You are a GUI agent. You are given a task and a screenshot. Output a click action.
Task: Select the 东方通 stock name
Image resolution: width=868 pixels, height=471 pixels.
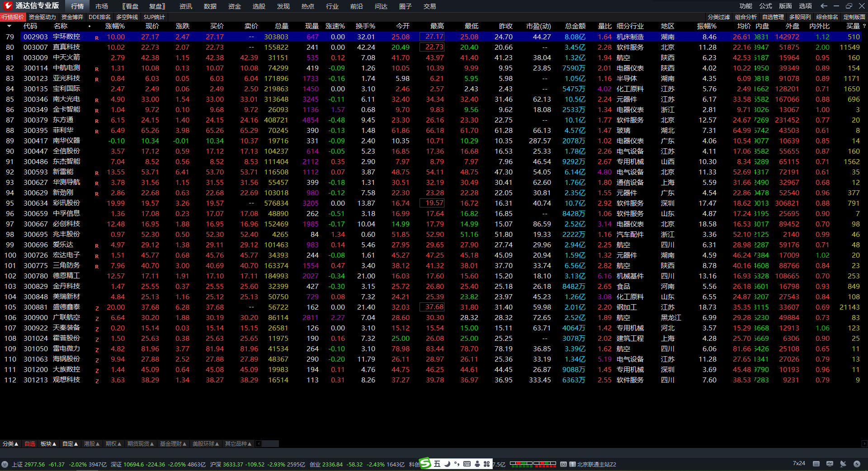pyautogui.click(x=63, y=120)
